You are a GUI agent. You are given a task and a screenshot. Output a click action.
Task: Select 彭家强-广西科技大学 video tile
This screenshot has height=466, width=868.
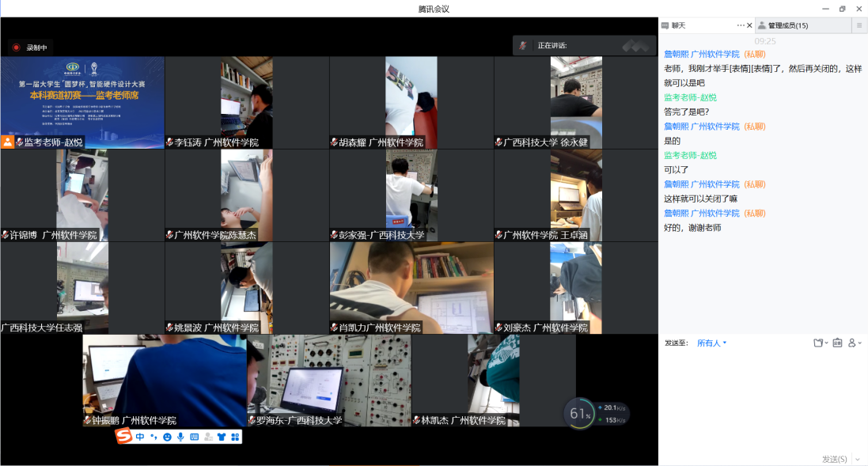tap(411, 195)
